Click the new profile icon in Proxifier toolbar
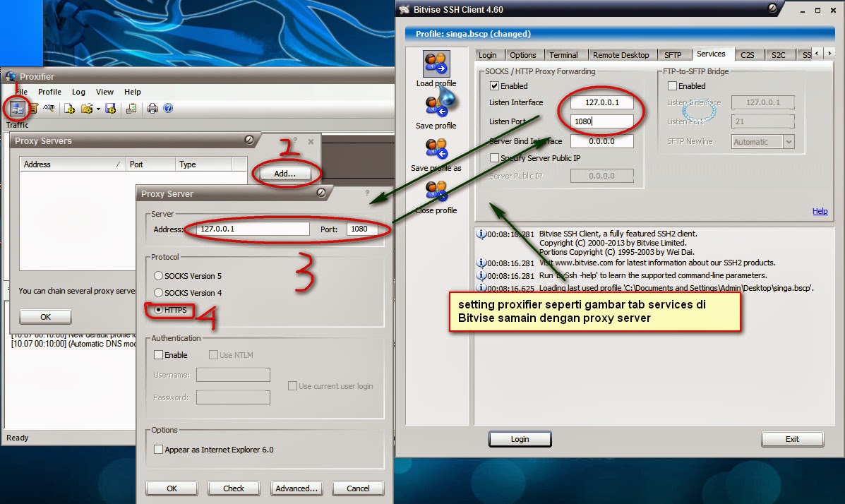845x504 pixels. coord(69,108)
